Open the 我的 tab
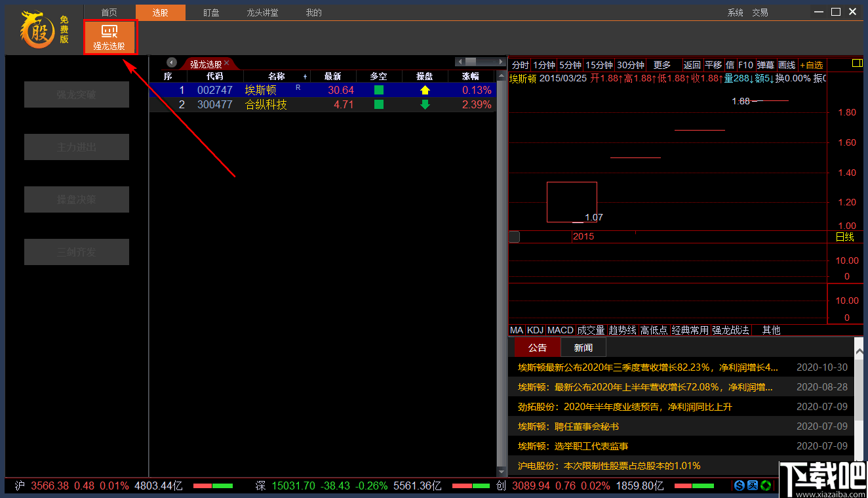Image resolution: width=868 pixels, height=498 pixels. click(x=313, y=12)
